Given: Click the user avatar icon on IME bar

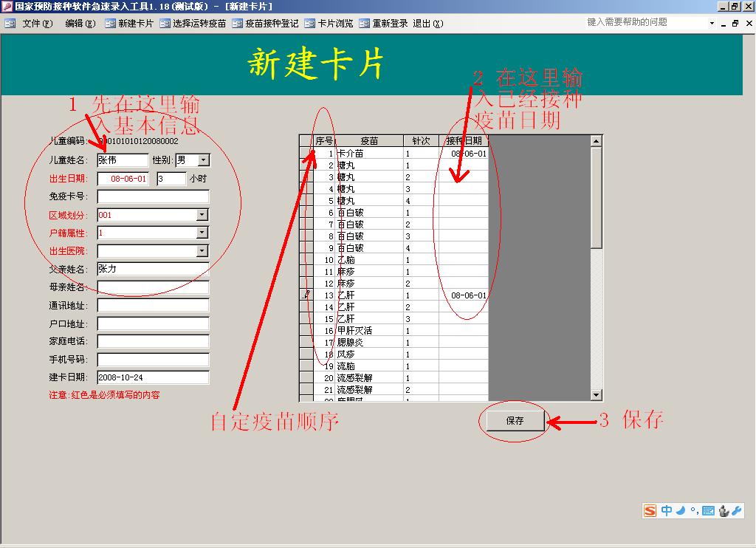Looking at the screenshot, I should point(723,510).
